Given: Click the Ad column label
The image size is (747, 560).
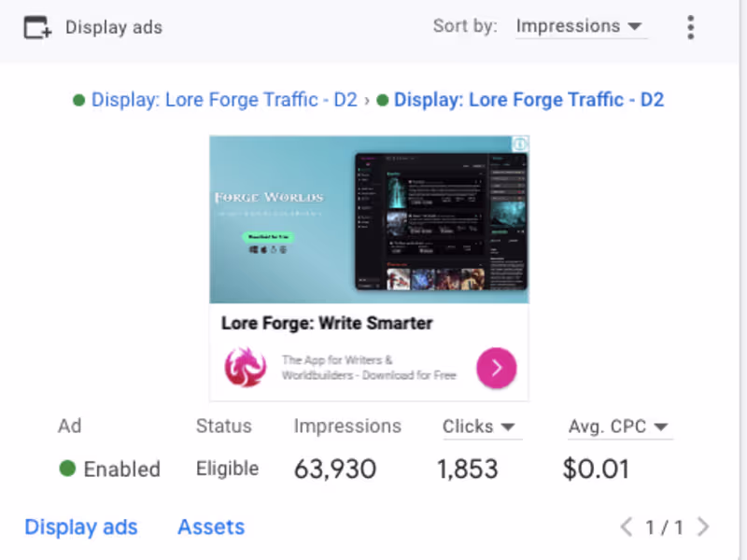Looking at the screenshot, I should (x=69, y=427).
